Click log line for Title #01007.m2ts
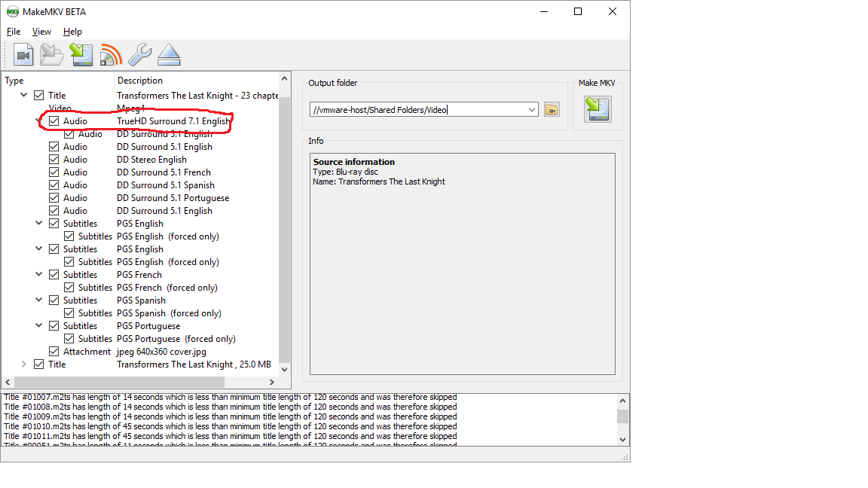The width and height of the screenshot is (868, 488). click(231, 398)
